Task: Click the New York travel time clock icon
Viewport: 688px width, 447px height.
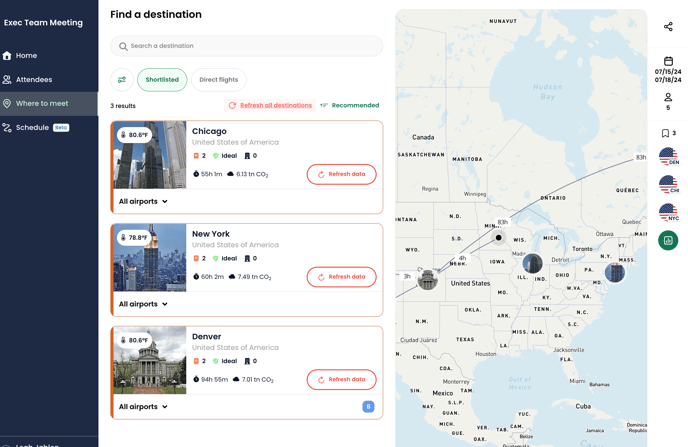Action: click(196, 277)
